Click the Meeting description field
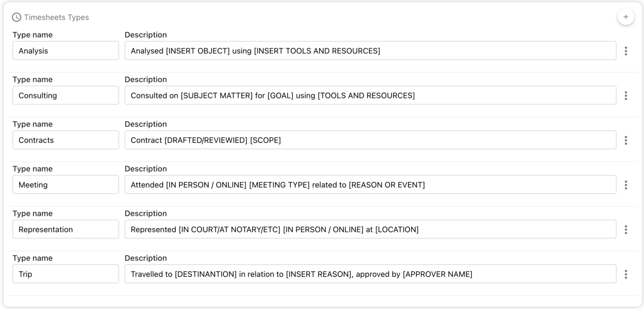Viewport: 644px width, 309px height. click(371, 184)
